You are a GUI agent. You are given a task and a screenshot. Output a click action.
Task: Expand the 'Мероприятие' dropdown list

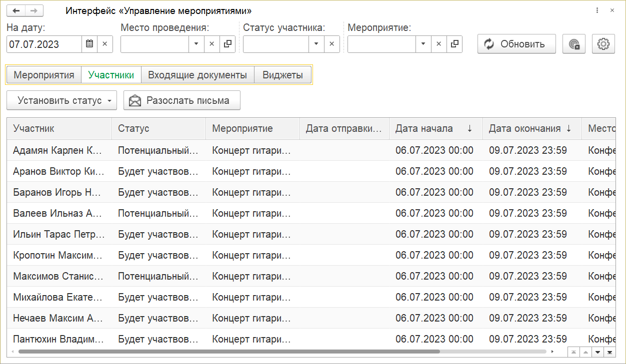point(423,44)
